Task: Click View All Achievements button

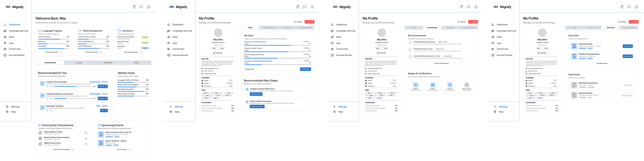Action: coord(441,64)
